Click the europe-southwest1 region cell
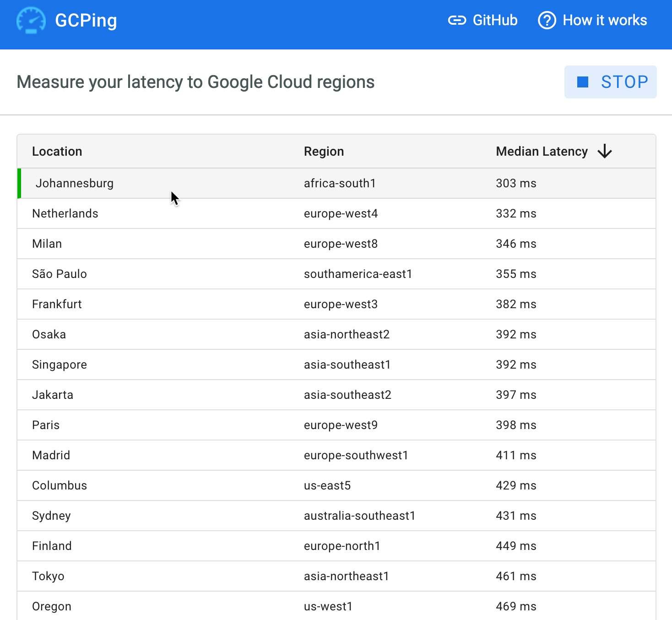 point(356,455)
